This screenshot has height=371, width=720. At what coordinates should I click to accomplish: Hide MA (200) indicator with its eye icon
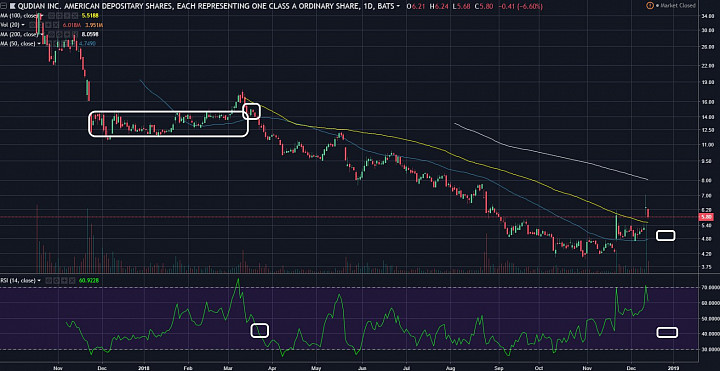pos(52,34)
